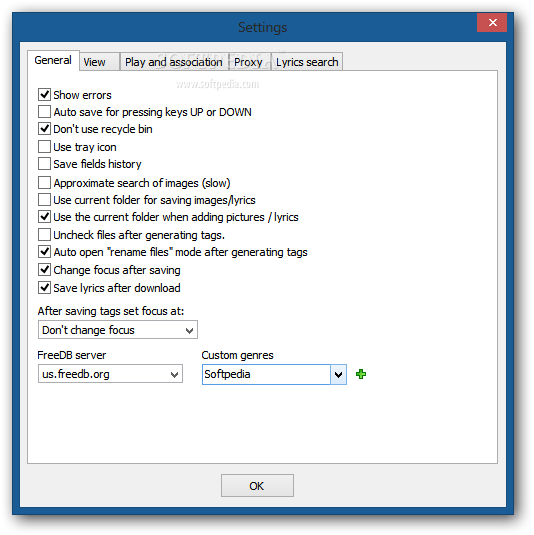Open the Don't change focus dropdown
The width and height of the screenshot is (534, 535).
coord(118,330)
